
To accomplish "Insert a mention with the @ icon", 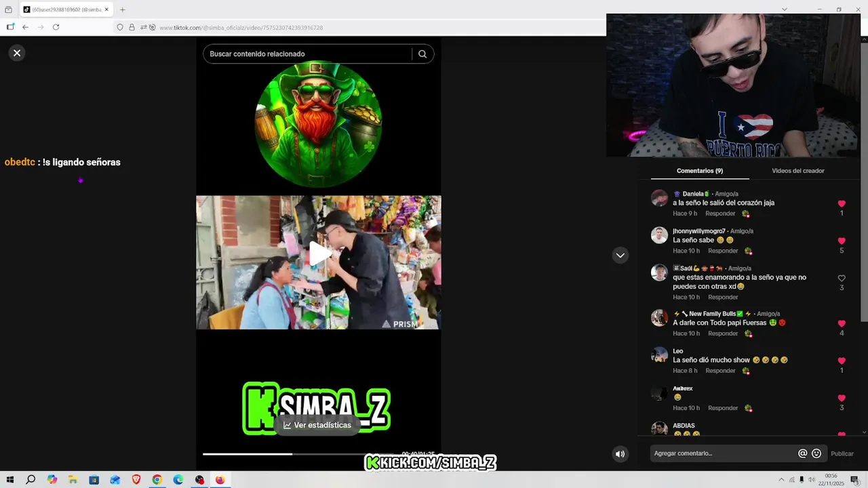I will coord(803,453).
